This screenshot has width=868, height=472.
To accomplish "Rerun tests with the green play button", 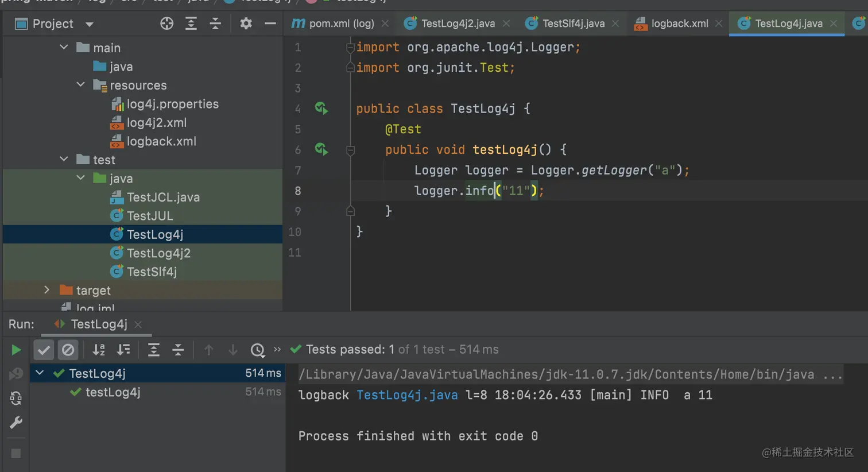I will click(x=16, y=350).
